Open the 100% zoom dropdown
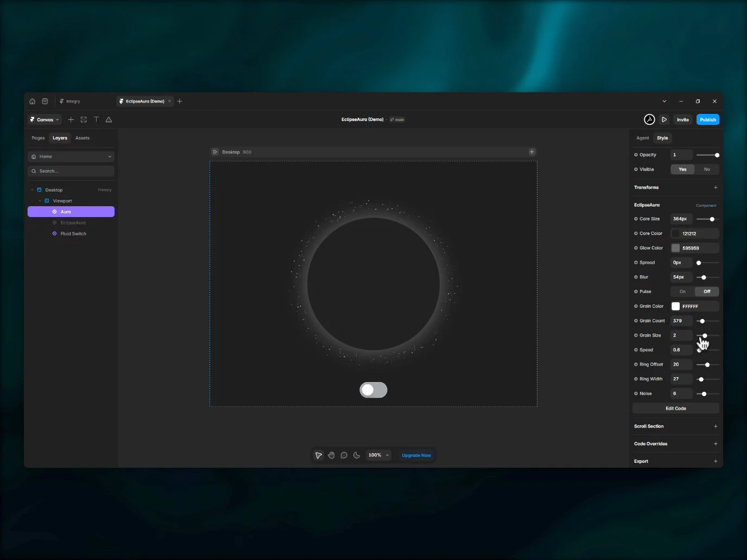747x560 pixels. tap(378, 455)
